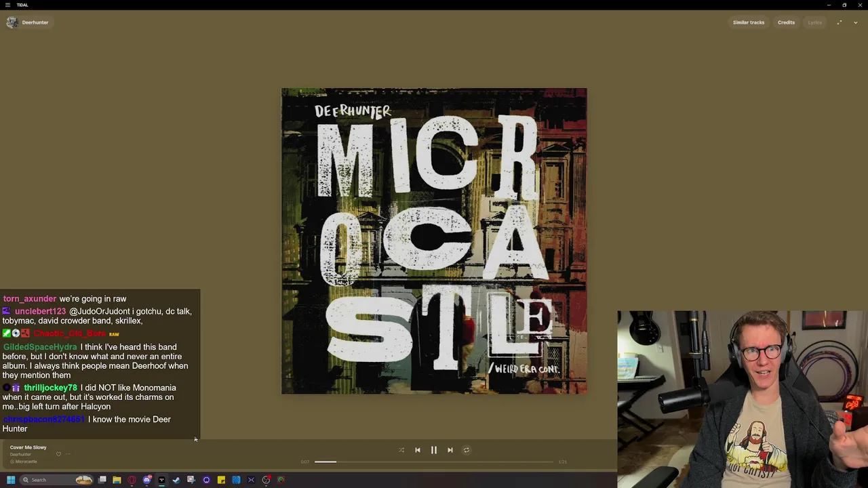Enter fullscreen with the expand arrows icon
The image size is (868, 488).
click(x=840, y=22)
